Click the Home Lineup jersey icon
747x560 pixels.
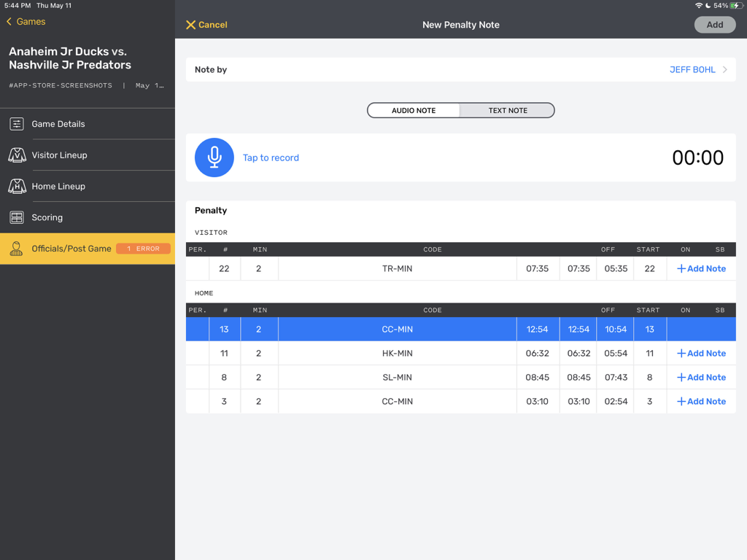(x=17, y=187)
